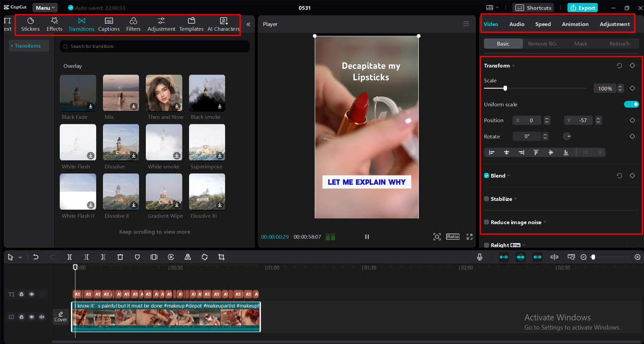This screenshot has width=644, height=344.
Task: Switch to the Speed tab
Action: click(x=543, y=24)
